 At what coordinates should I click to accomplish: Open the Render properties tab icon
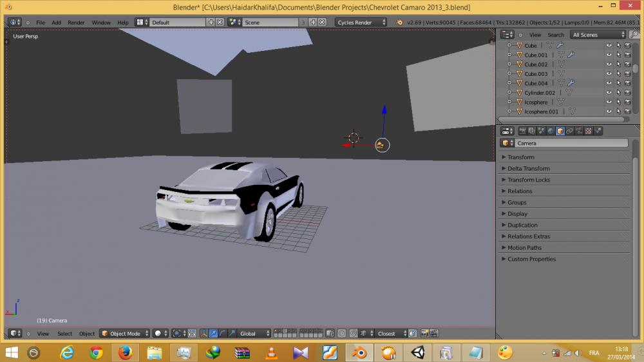coord(522,131)
